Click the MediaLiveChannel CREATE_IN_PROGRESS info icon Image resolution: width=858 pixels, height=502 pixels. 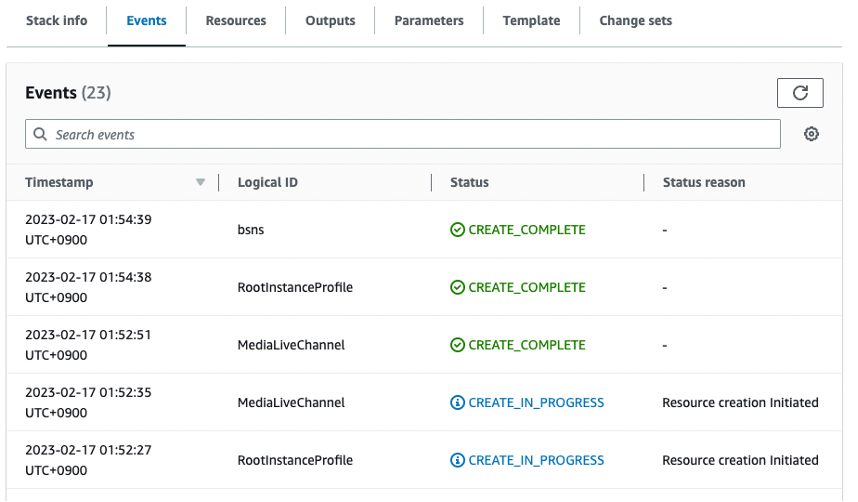tap(457, 403)
